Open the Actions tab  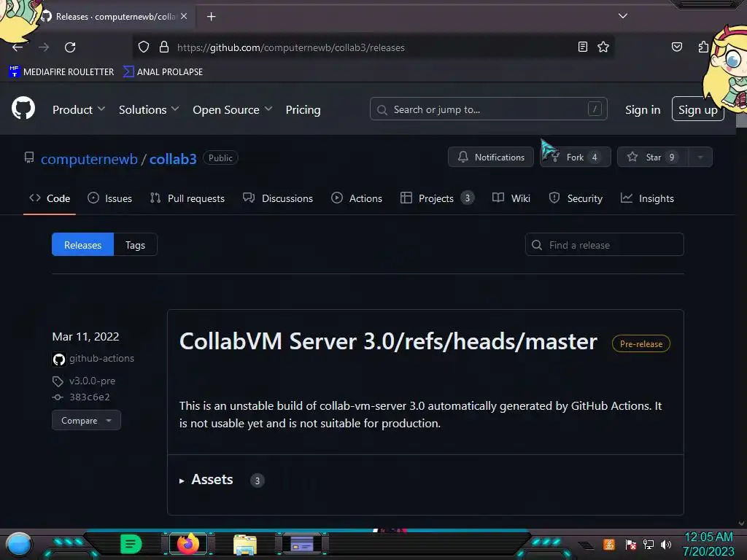pos(356,198)
